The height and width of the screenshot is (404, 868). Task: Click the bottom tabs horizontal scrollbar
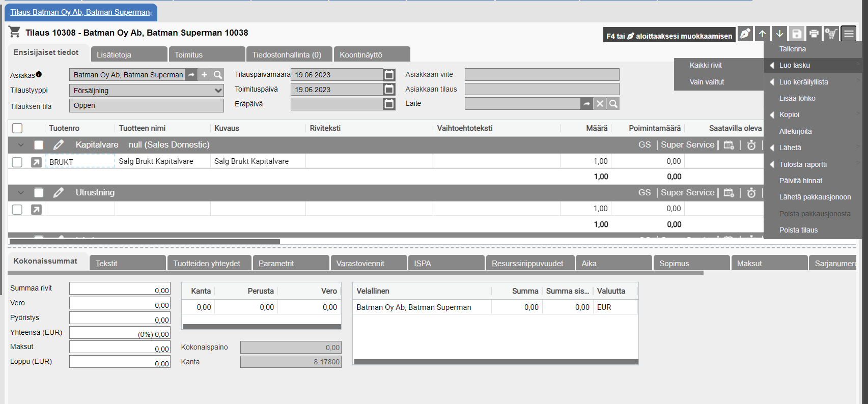point(355,273)
